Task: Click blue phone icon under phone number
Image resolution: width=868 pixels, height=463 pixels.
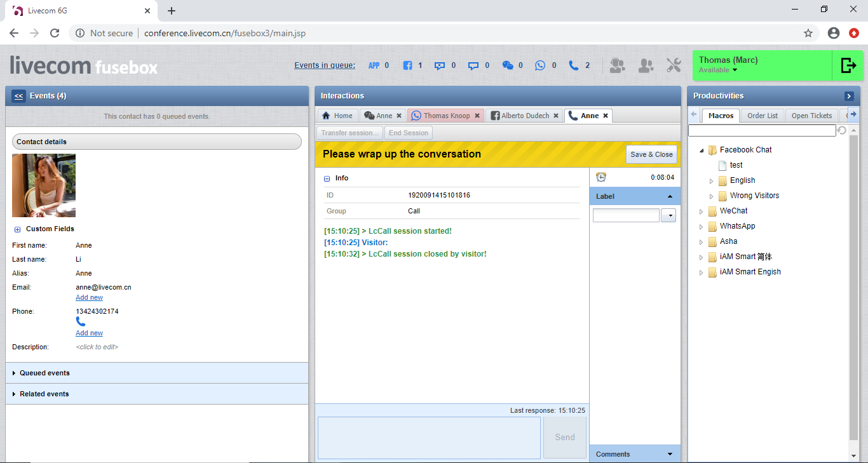Action: pyautogui.click(x=81, y=322)
